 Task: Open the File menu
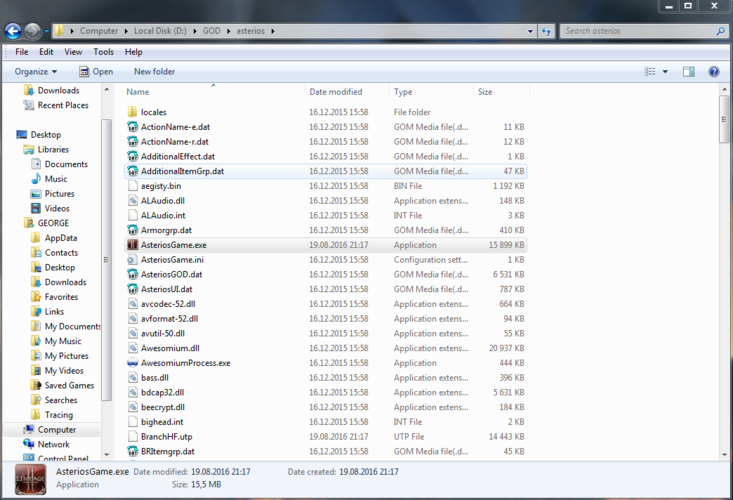point(22,52)
